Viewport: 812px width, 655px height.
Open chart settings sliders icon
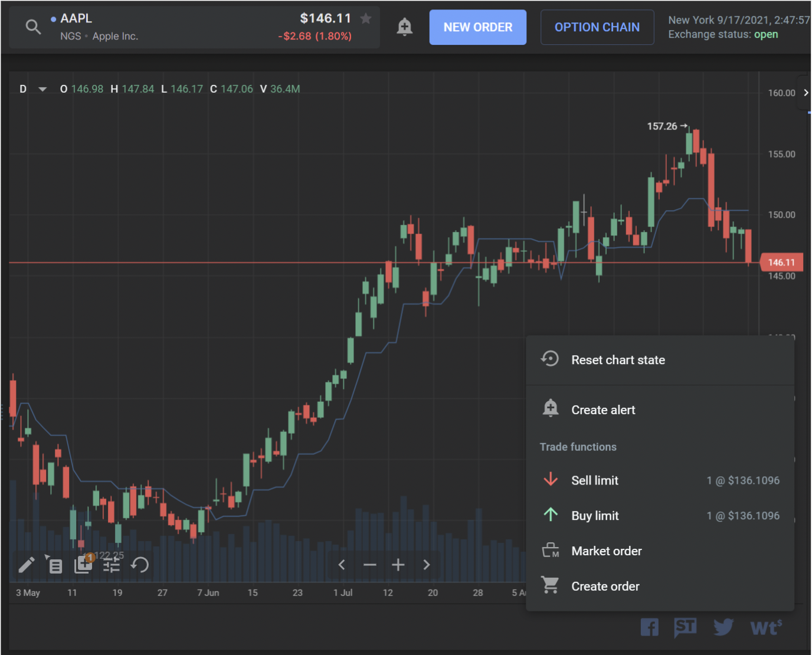pyautogui.click(x=112, y=565)
